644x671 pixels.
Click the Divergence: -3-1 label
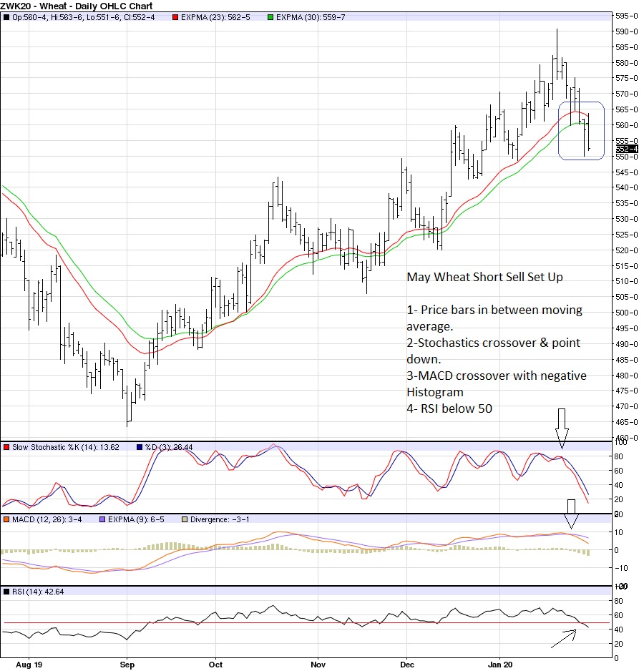pyautogui.click(x=220, y=519)
